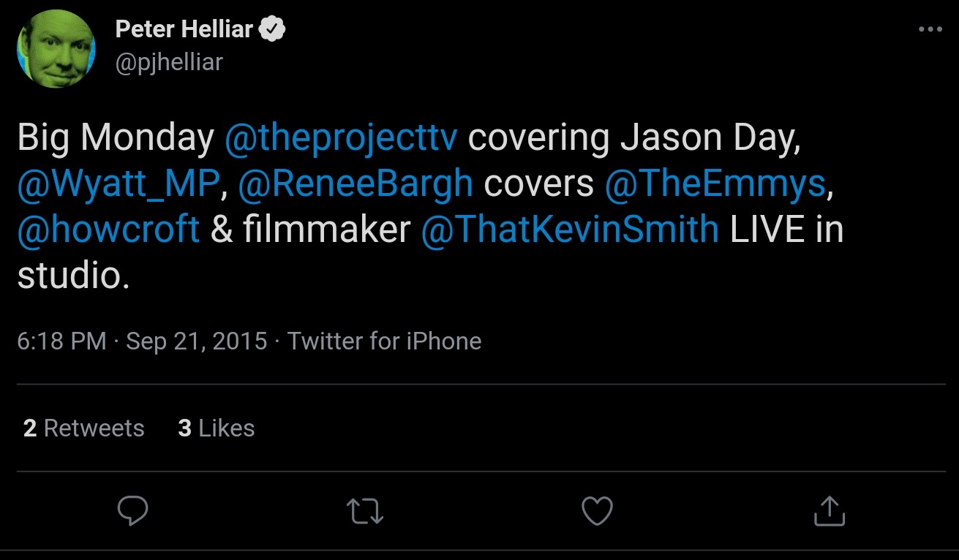
Task: Open the @ThatKevinSmith profile mention
Action: [570, 229]
